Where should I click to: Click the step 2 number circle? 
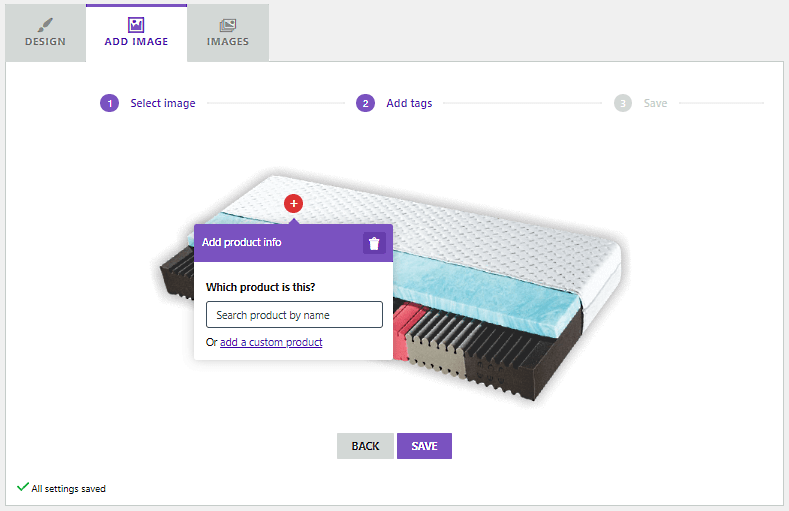tap(365, 103)
